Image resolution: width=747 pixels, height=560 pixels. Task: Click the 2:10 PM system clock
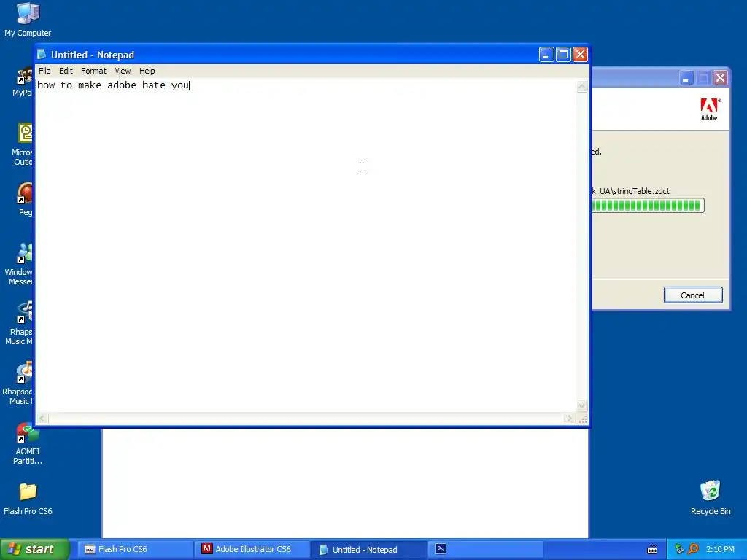pos(720,550)
